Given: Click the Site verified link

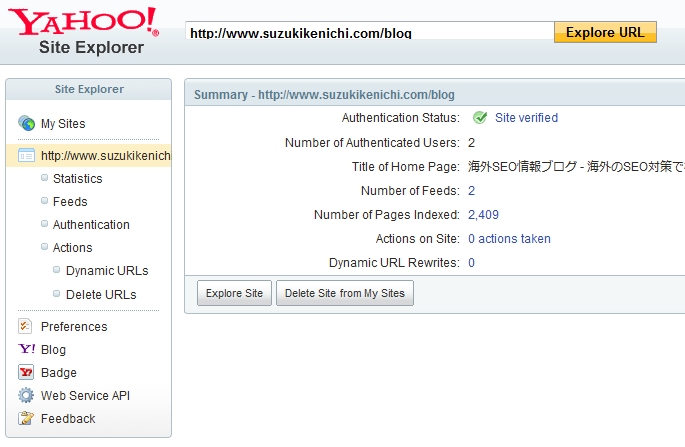Looking at the screenshot, I should (526, 118).
